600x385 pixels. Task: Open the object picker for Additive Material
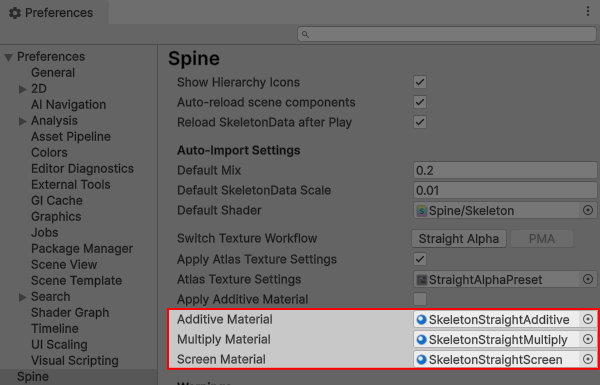click(588, 319)
